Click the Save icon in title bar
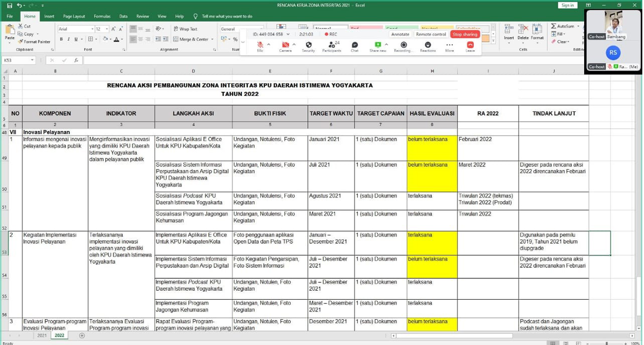The width and height of the screenshot is (644, 345). point(10,5)
